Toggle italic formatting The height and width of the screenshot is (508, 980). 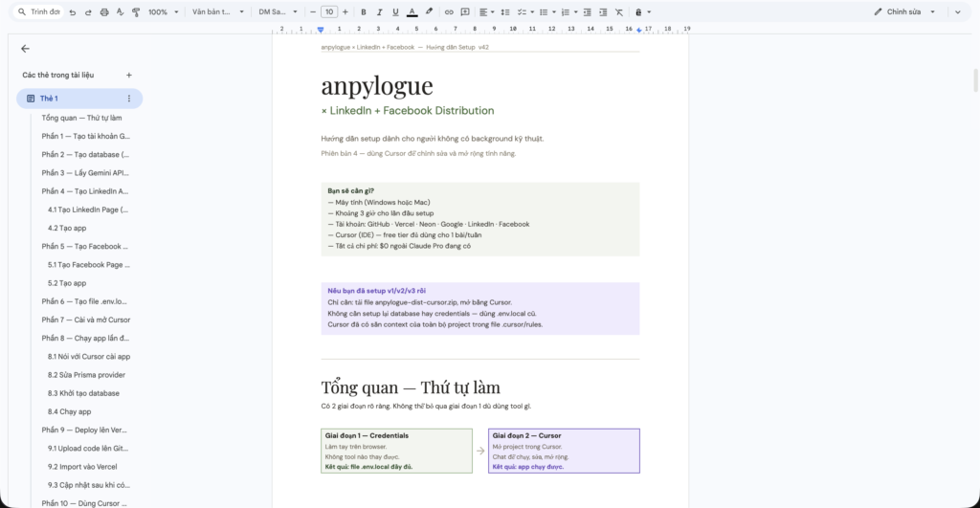click(x=379, y=12)
